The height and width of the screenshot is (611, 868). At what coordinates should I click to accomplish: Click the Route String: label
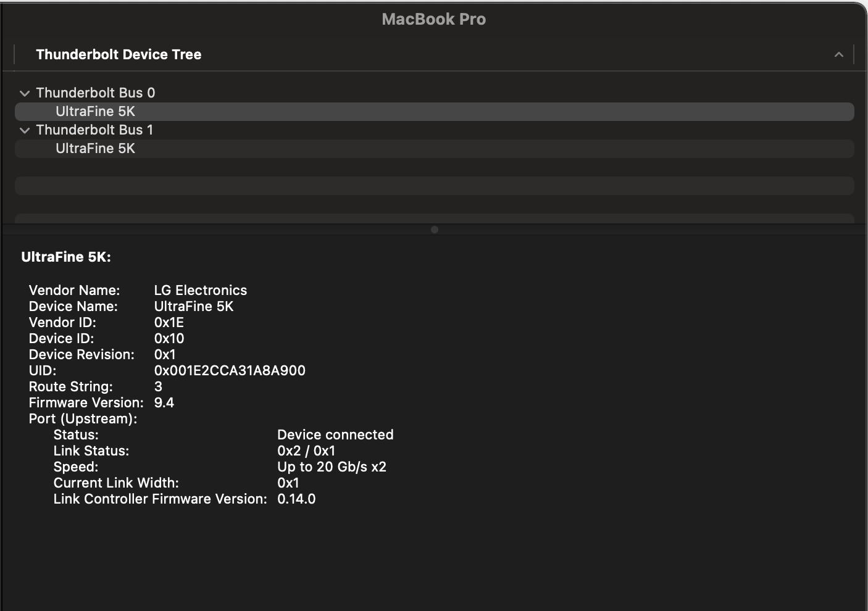71,386
